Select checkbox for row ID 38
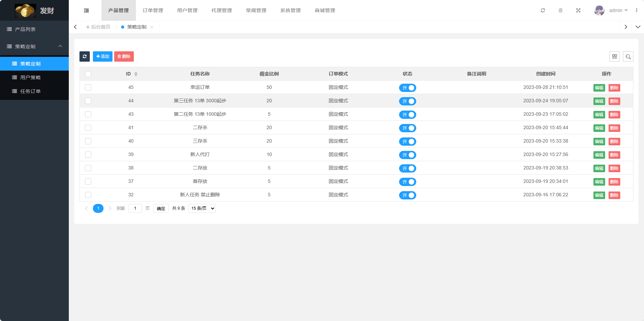 pos(88,168)
